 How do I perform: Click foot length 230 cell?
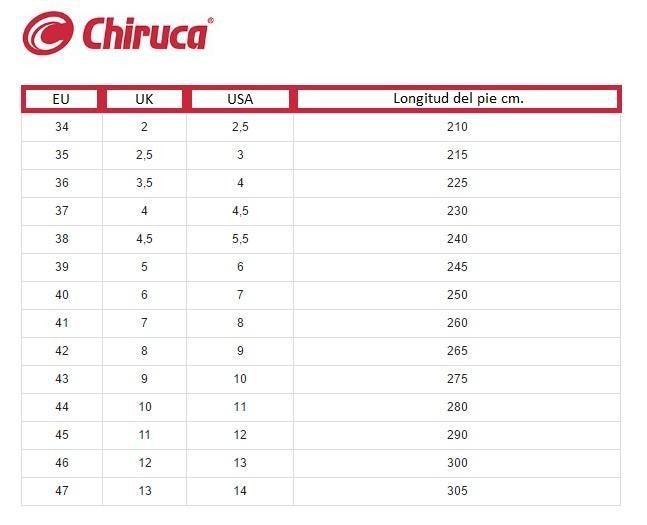457,211
